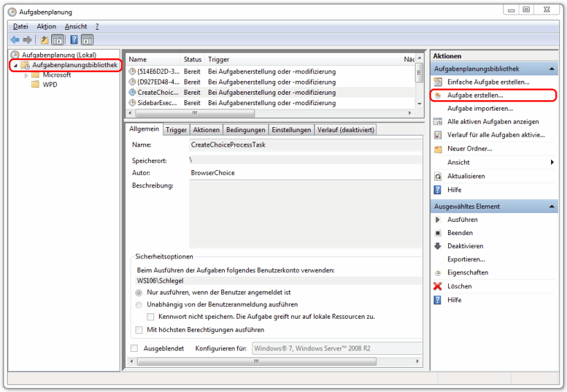
Task: Click the Aktualisieren refresh icon
Action: click(x=438, y=176)
